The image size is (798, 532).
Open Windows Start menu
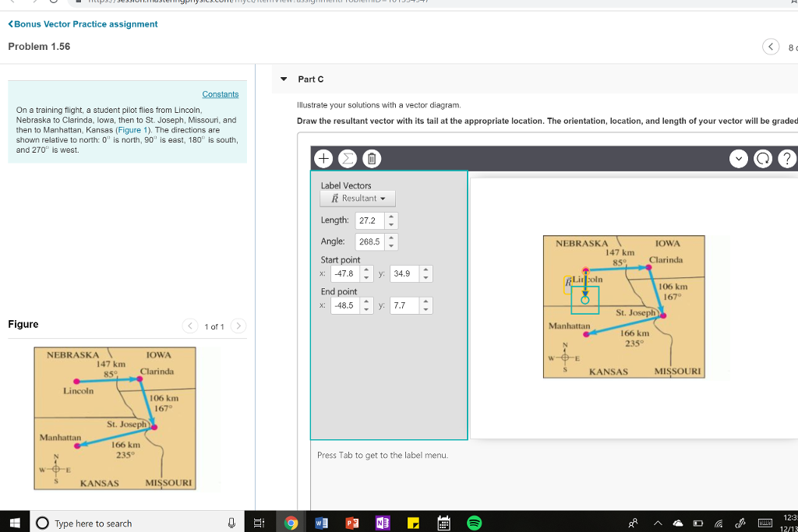(15, 523)
